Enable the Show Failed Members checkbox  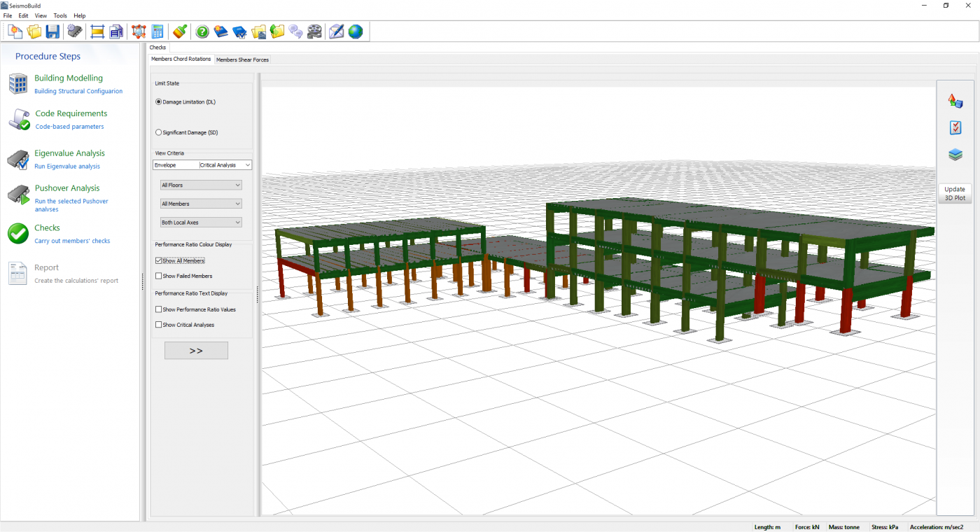[159, 276]
